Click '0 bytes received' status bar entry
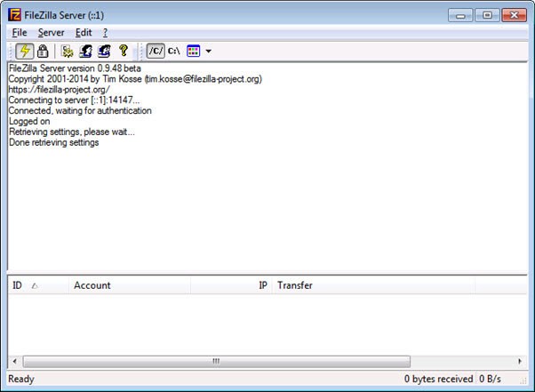 point(438,379)
